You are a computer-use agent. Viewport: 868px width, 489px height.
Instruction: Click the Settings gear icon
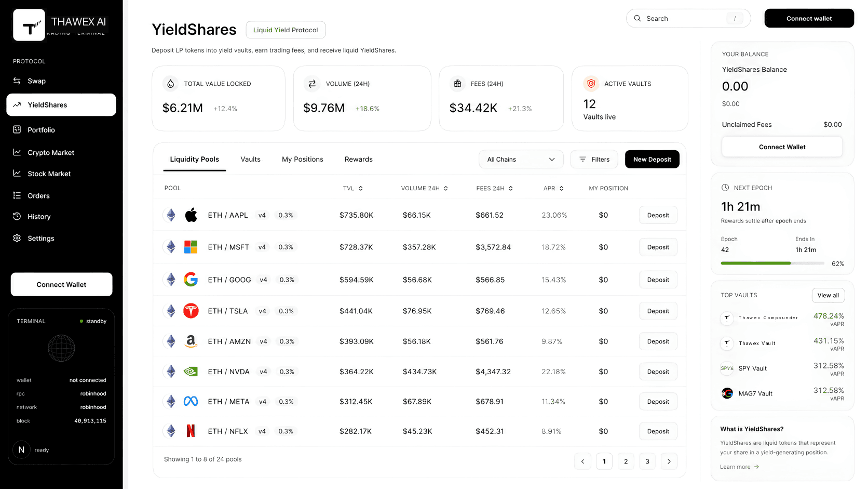point(17,238)
